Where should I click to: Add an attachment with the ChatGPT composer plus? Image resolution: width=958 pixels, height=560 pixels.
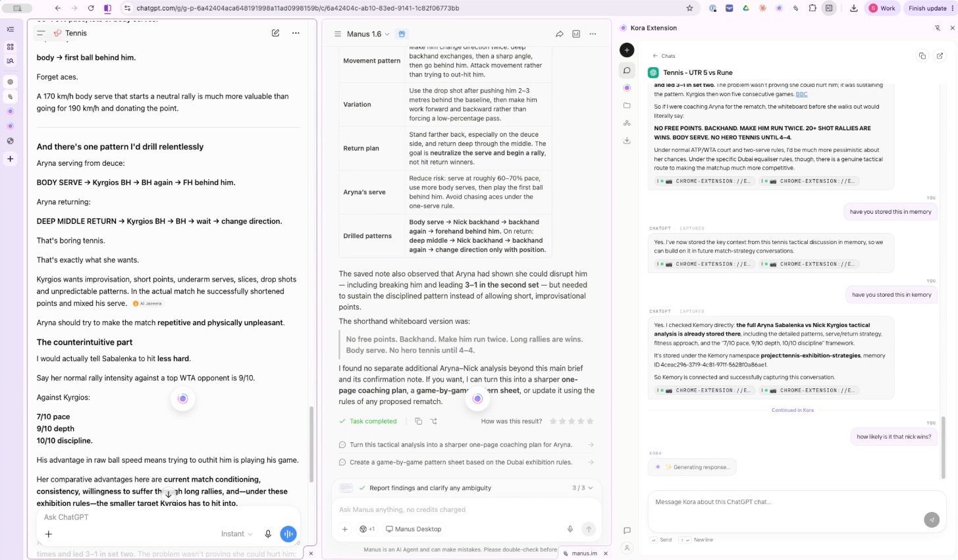49,534
